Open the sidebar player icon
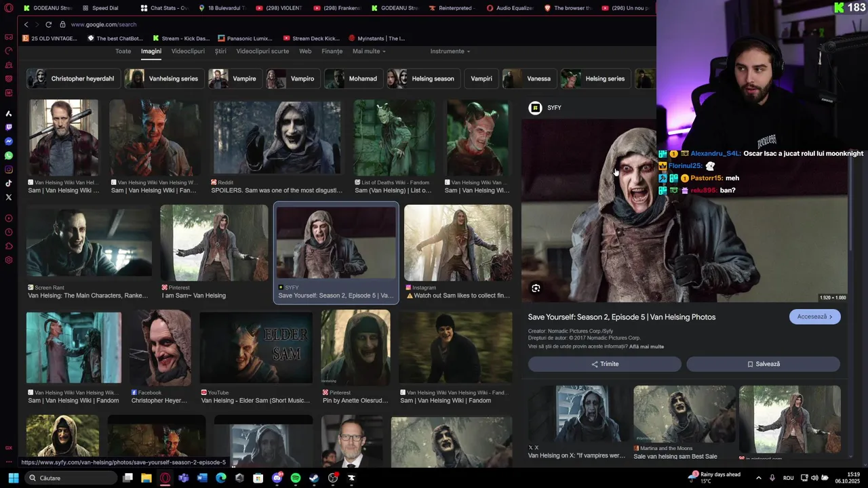 click(x=9, y=218)
